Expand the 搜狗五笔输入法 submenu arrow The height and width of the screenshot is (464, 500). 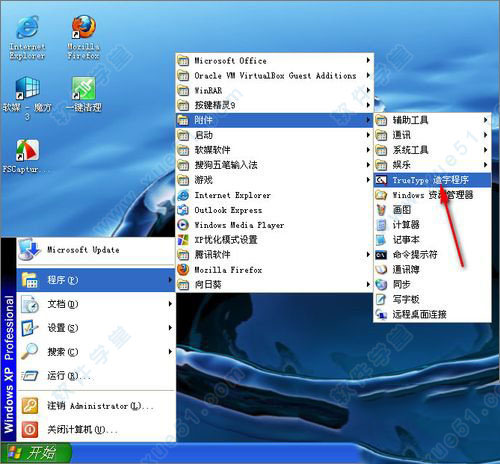click(368, 165)
